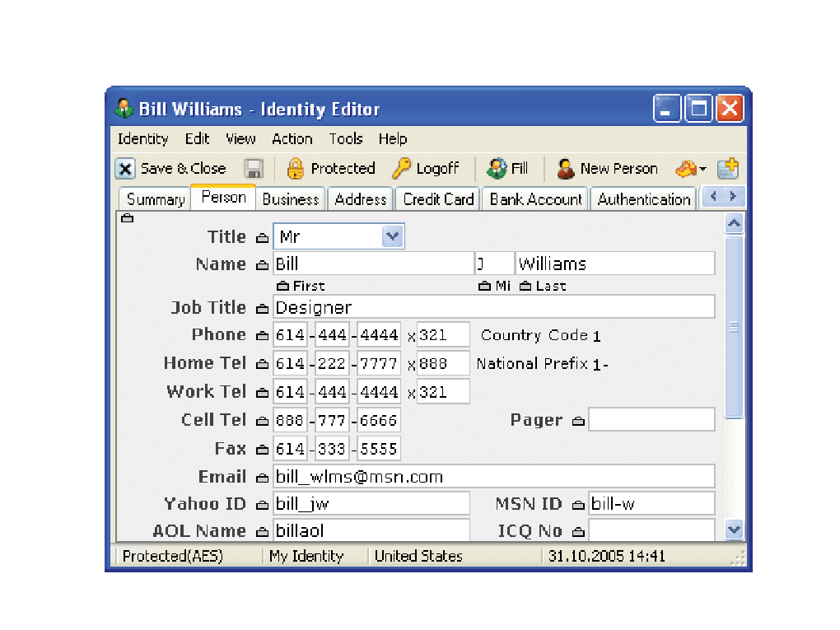Click the New Person figure icon
The image size is (840, 630).
[565, 168]
